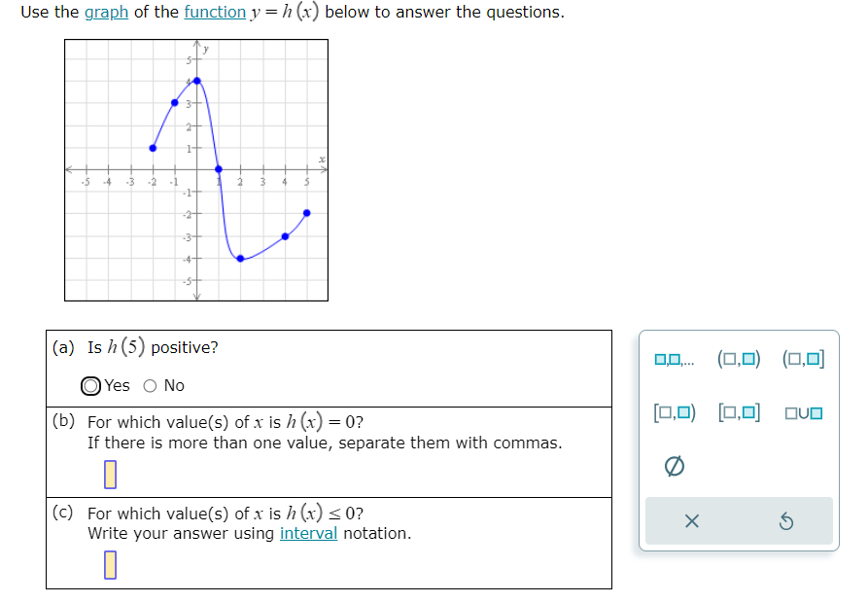The width and height of the screenshot is (868, 603).
Task: Click the undo arrow in the palette
Action: [x=783, y=522]
